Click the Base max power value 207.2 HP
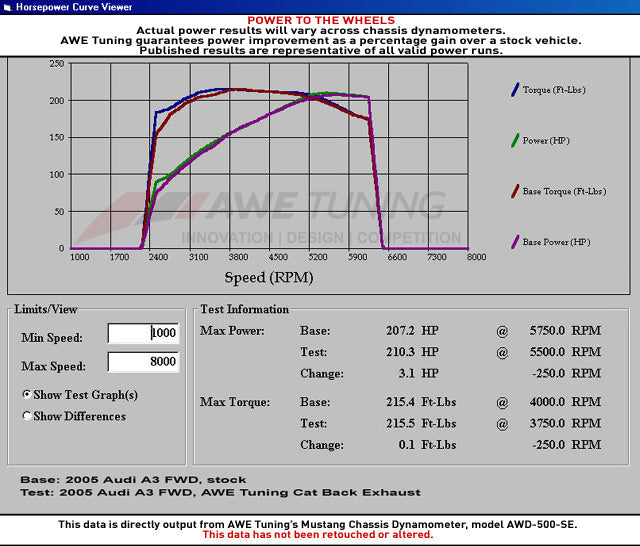 pyautogui.click(x=407, y=331)
